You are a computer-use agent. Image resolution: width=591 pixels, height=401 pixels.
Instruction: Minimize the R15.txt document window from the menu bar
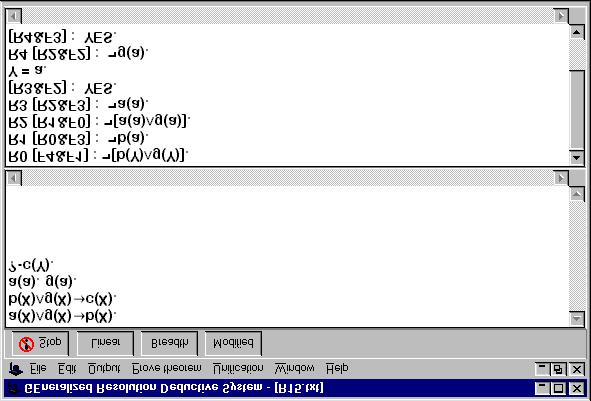(x=542, y=369)
